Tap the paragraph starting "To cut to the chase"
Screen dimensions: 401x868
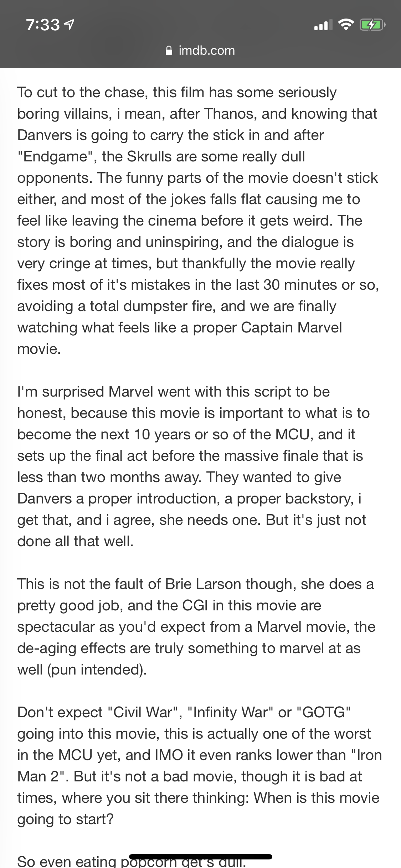pos(198,221)
